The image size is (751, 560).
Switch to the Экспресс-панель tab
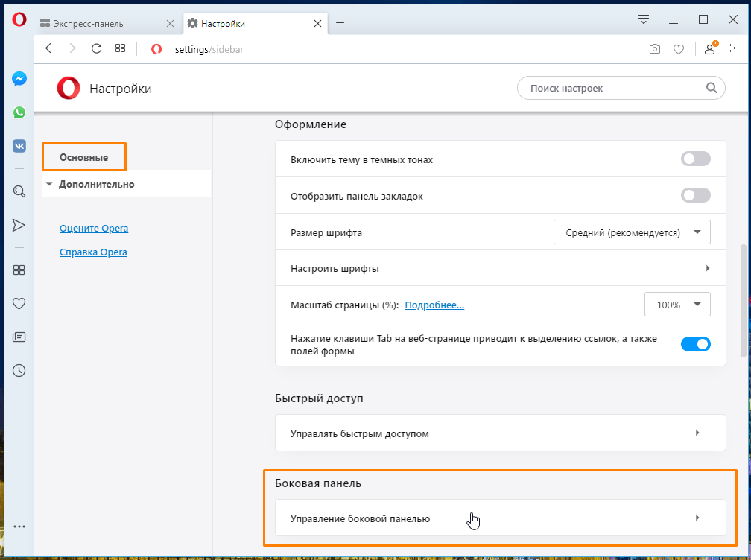[108, 23]
